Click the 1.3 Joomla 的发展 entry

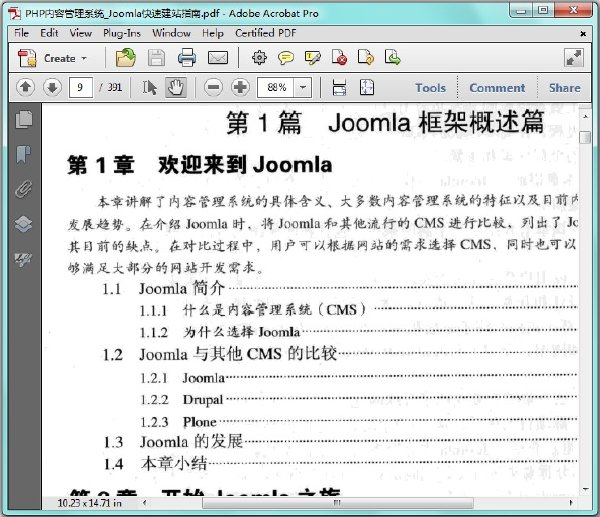pyautogui.click(x=340, y=442)
